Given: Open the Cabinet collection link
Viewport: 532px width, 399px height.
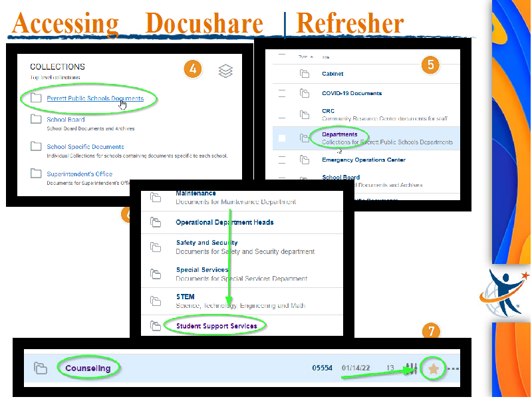Looking at the screenshot, I should (x=332, y=74).
